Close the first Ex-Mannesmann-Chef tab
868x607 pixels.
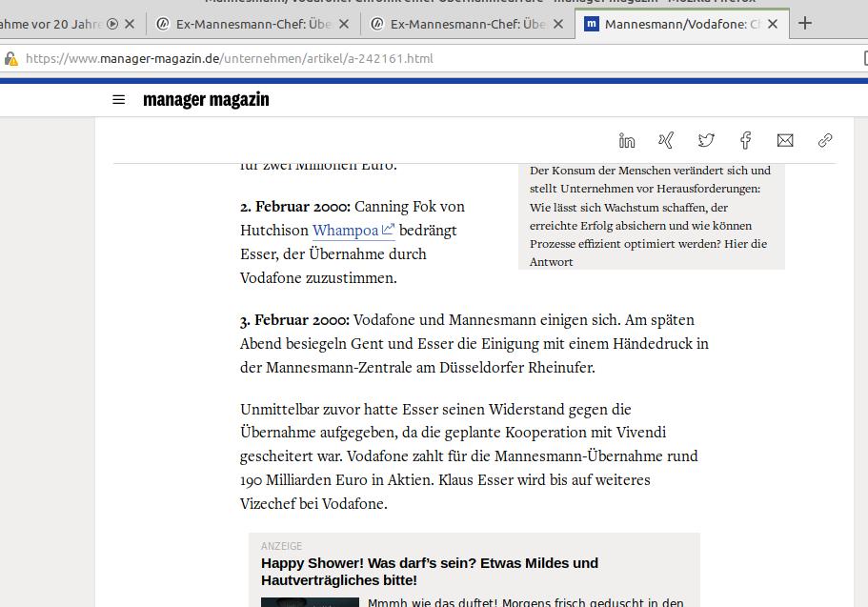(x=344, y=24)
